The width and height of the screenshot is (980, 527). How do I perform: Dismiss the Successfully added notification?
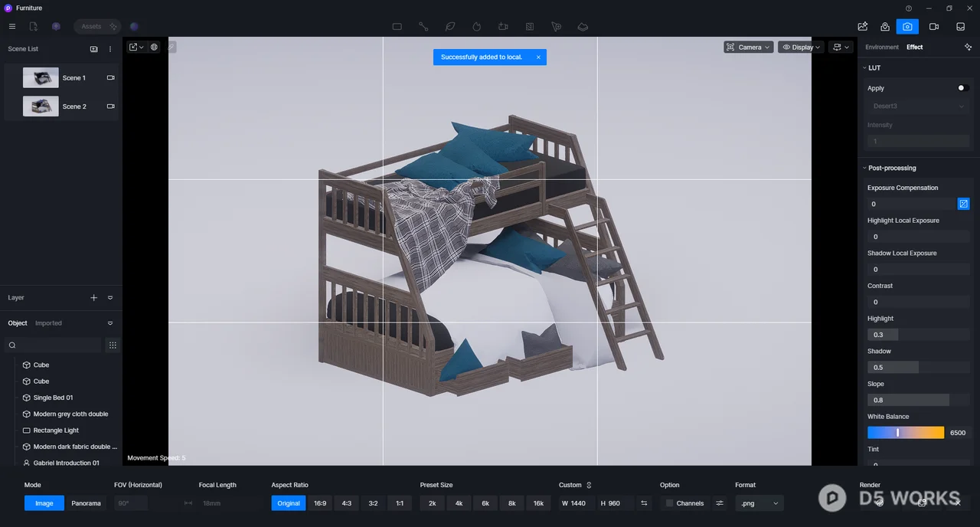point(538,57)
